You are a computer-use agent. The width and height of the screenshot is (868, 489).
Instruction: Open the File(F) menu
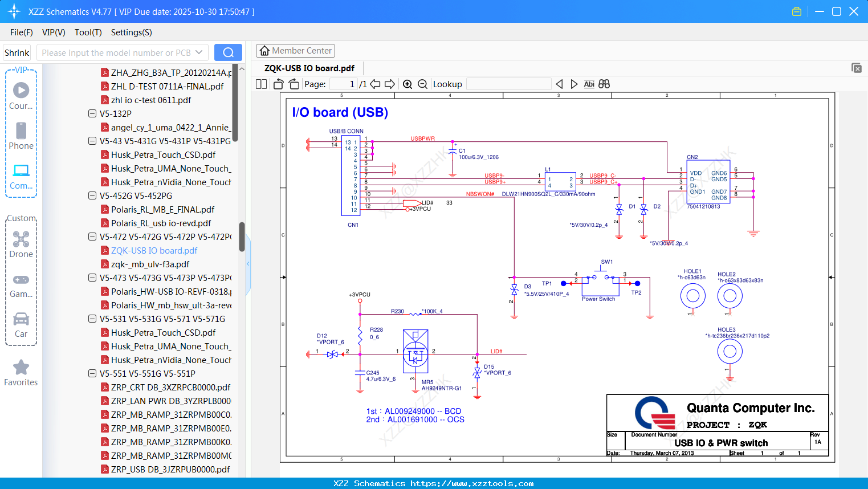pyautogui.click(x=22, y=32)
